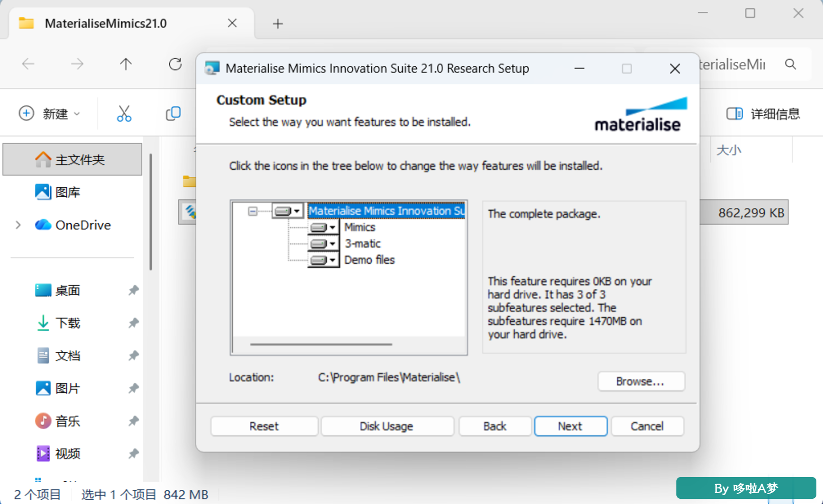Open Disk Usage information

(x=387, y=426)
